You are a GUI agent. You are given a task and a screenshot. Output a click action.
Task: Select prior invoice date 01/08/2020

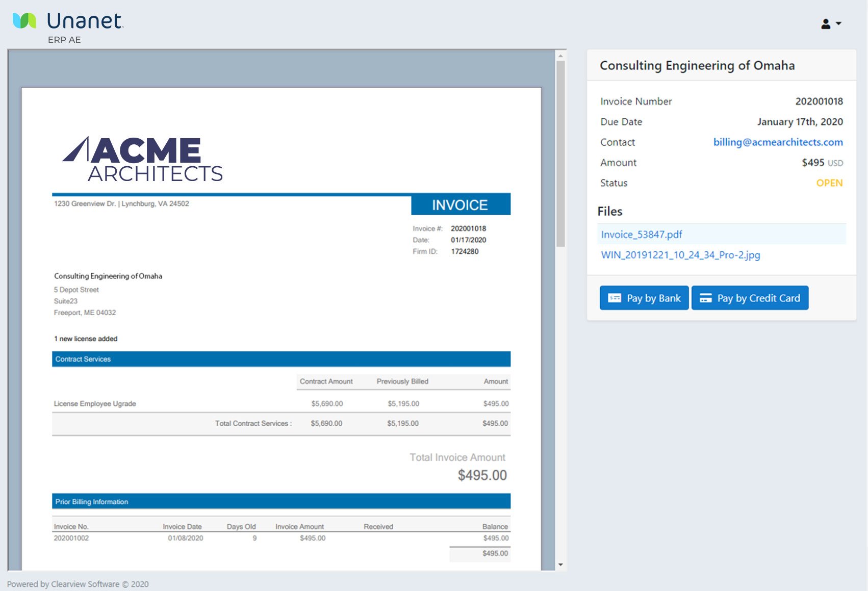pos(185,538)
